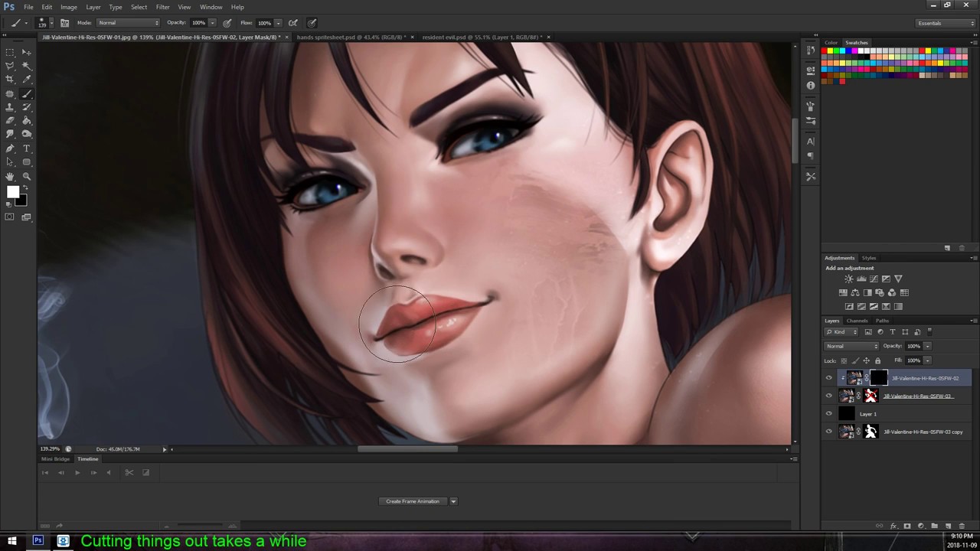Toggle lock transparent pixels
The image size is (980, 551).
844,360
